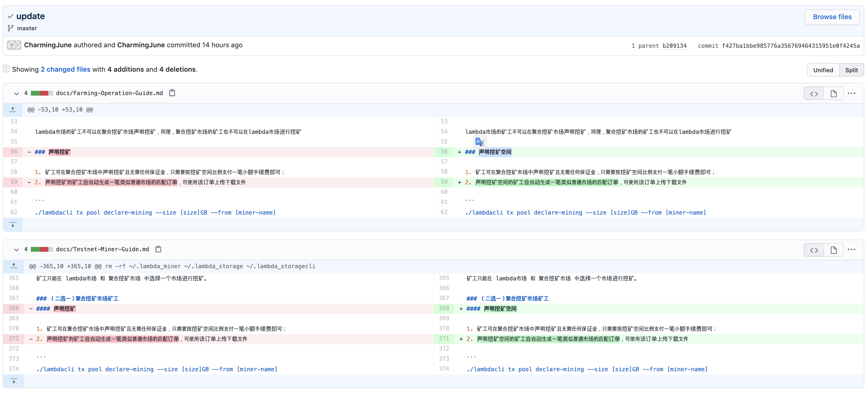Show rich diff for Testnet-Miner-Guide.md
868x393 pixels.
(x=833, y=250)
